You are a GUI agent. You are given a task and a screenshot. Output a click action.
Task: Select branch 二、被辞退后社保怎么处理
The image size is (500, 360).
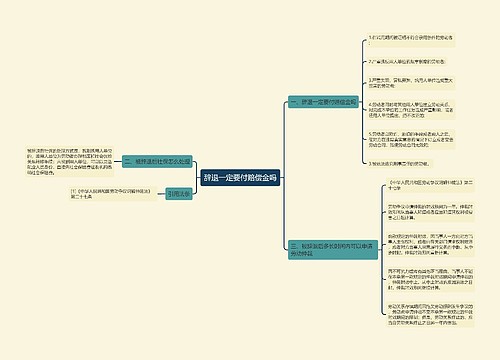pyautogui.click(x=157, y=162)
